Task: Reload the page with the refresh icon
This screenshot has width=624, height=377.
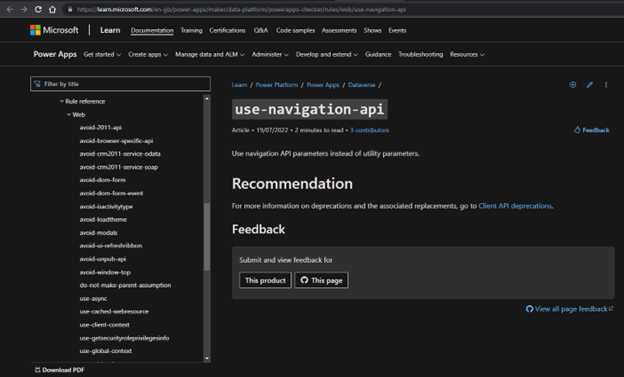Action: [38, 9]
